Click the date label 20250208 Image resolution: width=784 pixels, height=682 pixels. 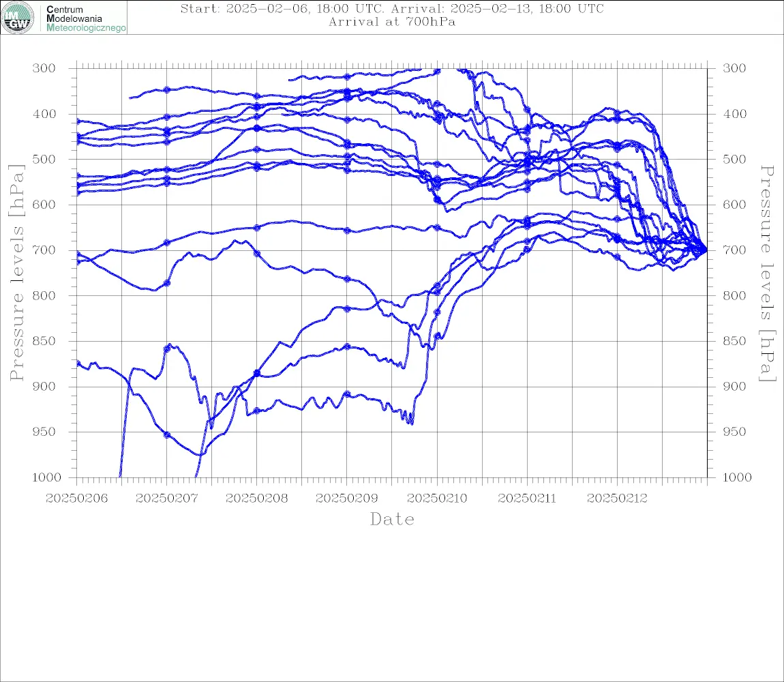point(256,499)
